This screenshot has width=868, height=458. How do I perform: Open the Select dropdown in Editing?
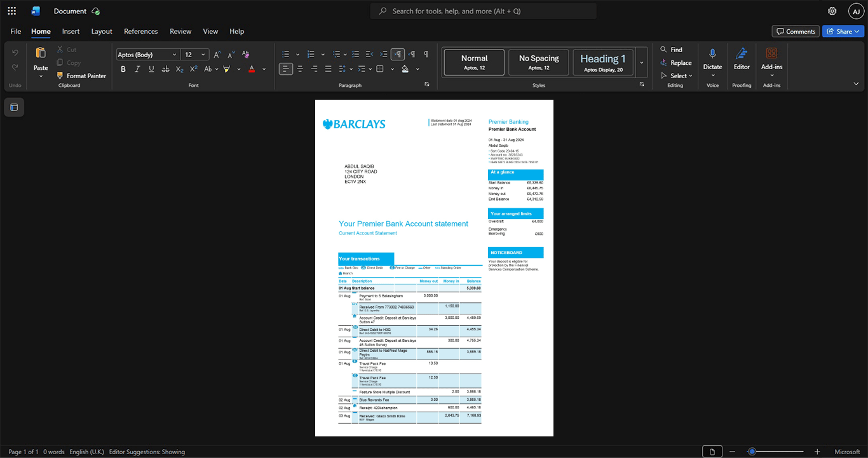[676, 76]
